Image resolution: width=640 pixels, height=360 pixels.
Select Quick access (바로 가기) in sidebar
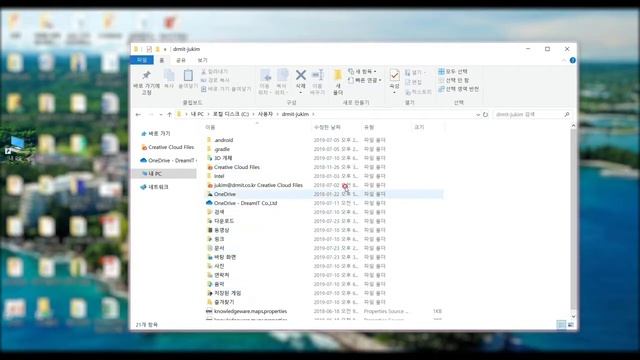click(155, 133)
